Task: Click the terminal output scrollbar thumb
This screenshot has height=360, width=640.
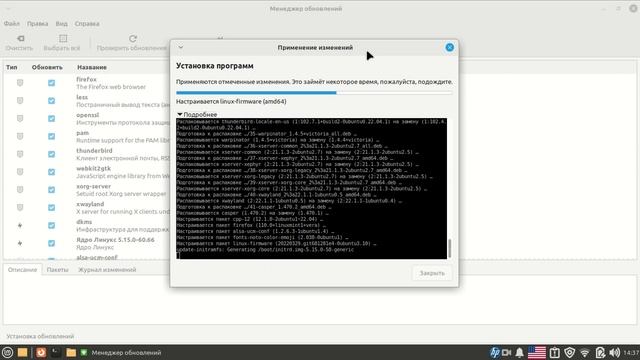Action: click(x=450, y=248)
